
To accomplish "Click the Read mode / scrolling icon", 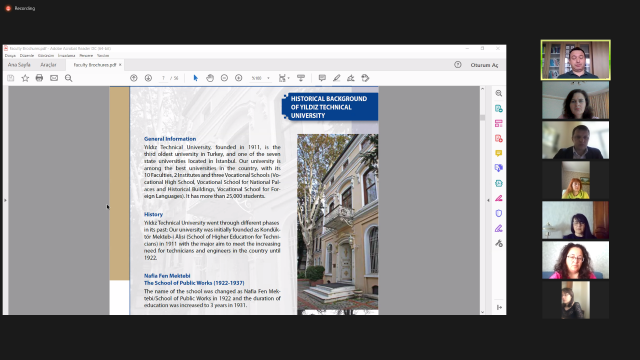I will (x=301, y=78).
